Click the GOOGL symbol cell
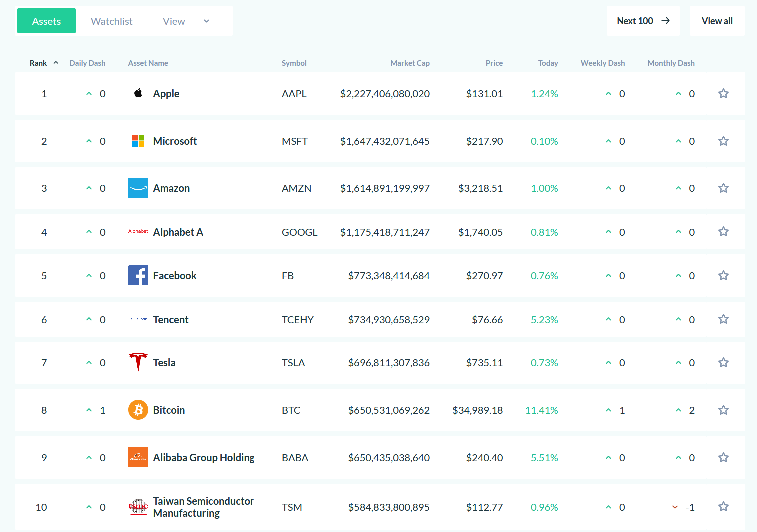 299,232
